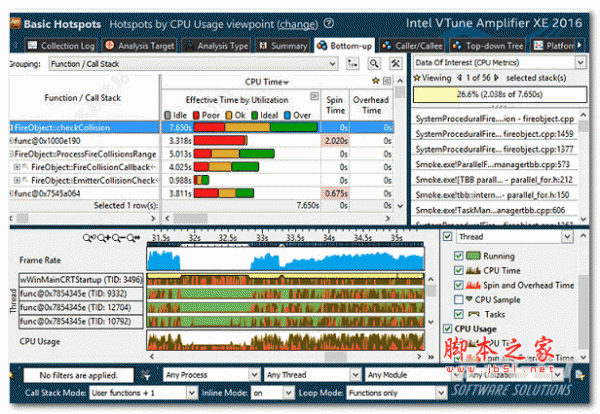Click the viewpoint (change) link
This screenshot has width=600, height=414.
(297, 24)
